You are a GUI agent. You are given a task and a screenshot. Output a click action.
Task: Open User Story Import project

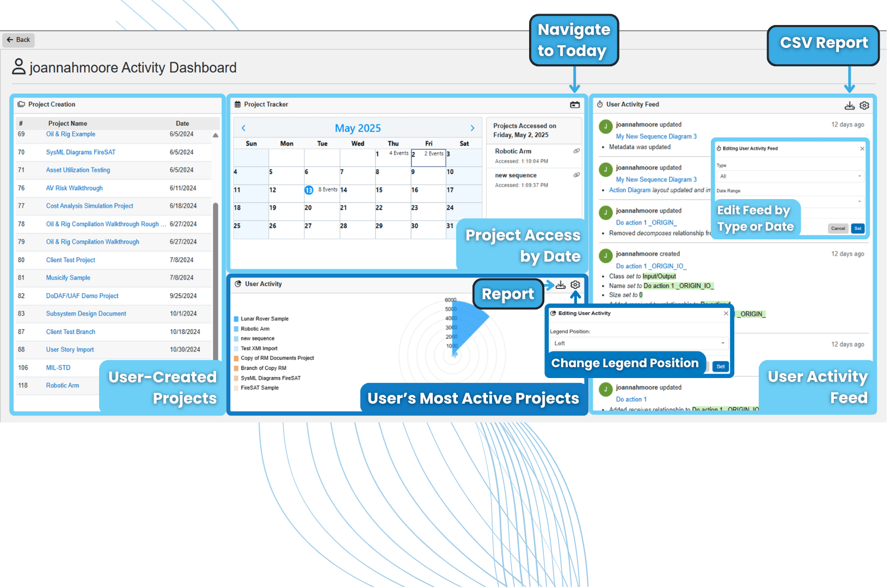click(x=70, y=350)
